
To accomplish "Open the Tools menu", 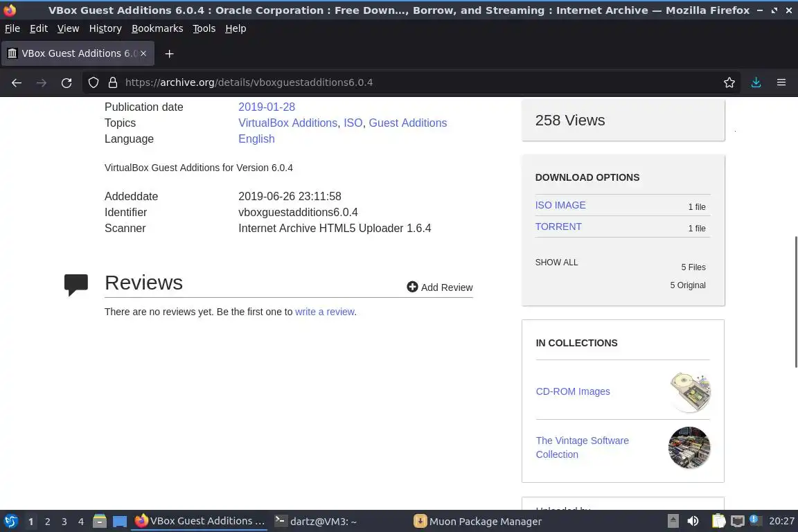I will point(204,28).
